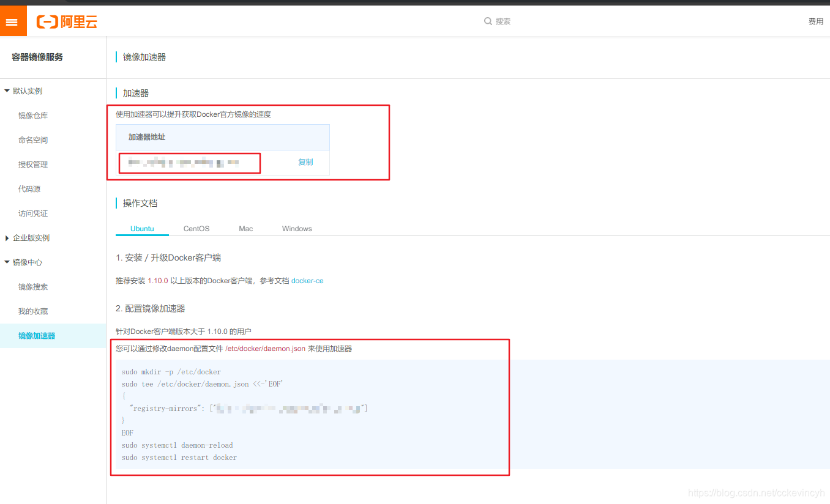
Task: Open 镜像仓库 in the sidebar
Action: tap(33, 116)
